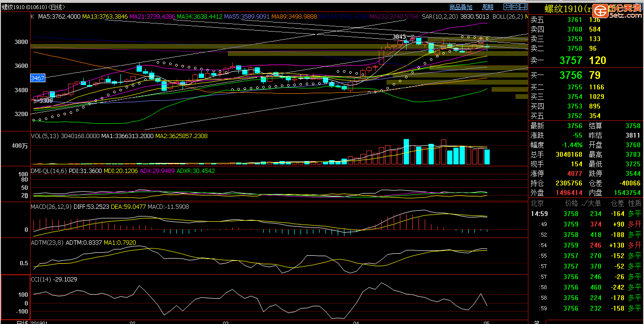The image size is (644, 324).
Task: Click the 卖四 3760 ask row
Action: click(586, 29)
